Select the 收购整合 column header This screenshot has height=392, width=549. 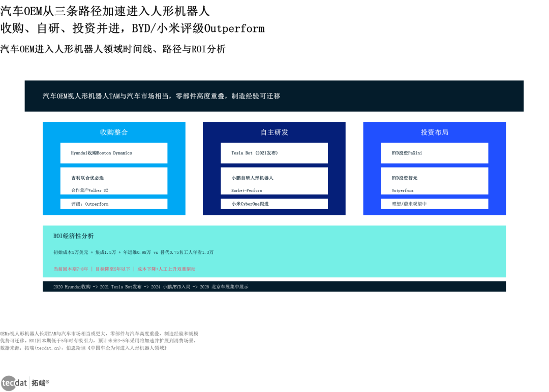tap(114, 132)
